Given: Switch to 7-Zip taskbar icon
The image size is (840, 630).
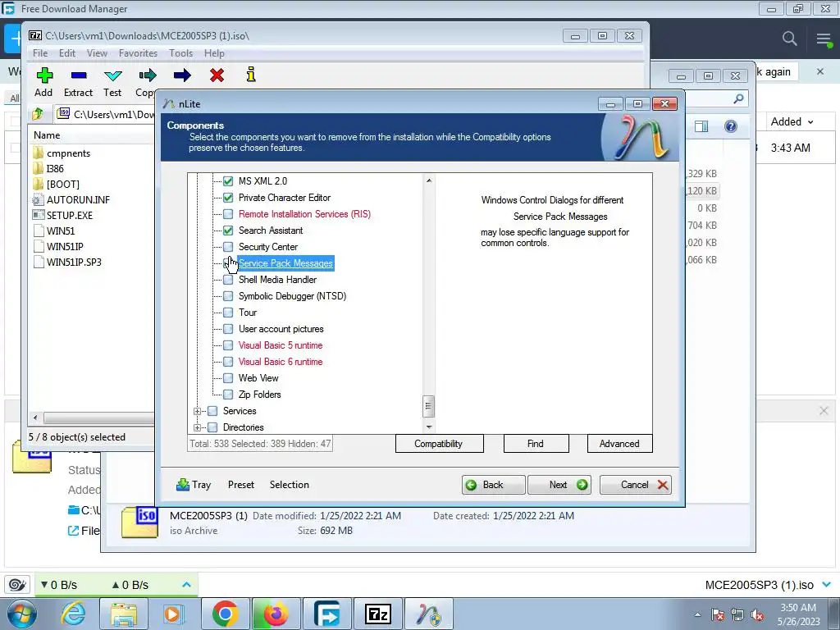Looking at the screenshot, I should click(x=378, y=614).
